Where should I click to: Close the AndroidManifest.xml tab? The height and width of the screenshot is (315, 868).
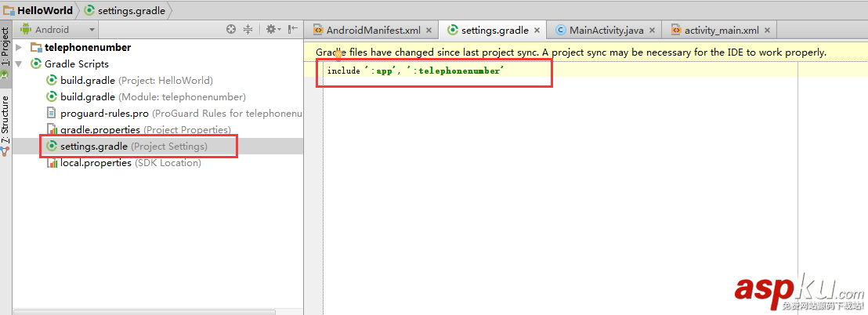[x=430, y=31]
